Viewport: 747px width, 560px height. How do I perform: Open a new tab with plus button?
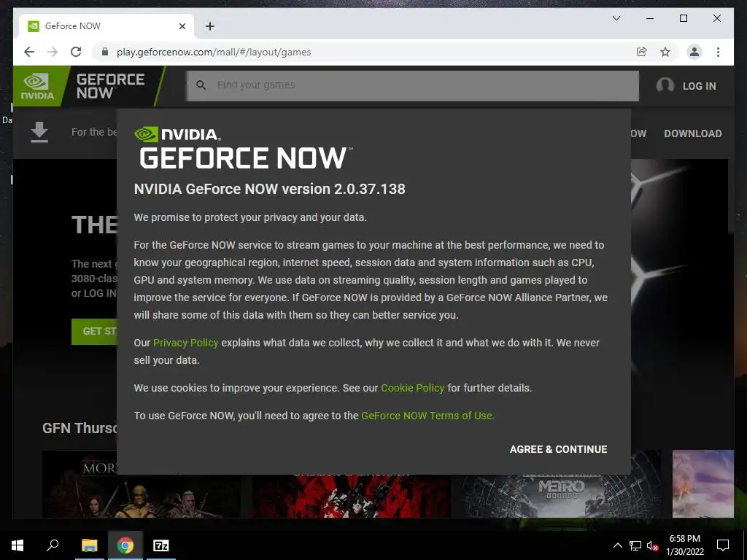210,26
